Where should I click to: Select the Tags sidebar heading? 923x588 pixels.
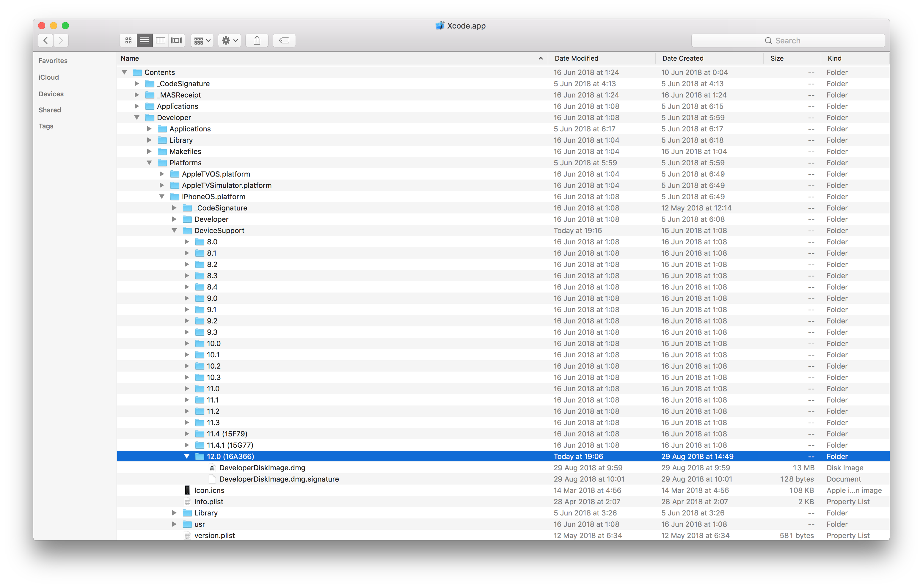click(x=46, y=126)
